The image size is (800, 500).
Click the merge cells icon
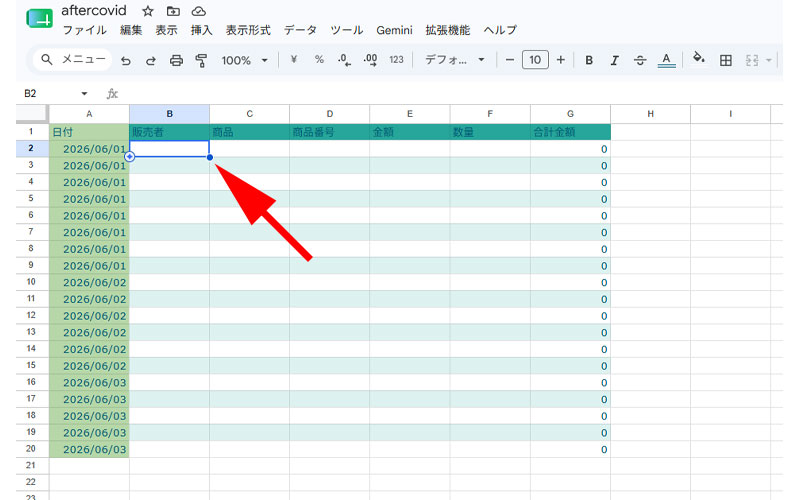click(752, 61)
